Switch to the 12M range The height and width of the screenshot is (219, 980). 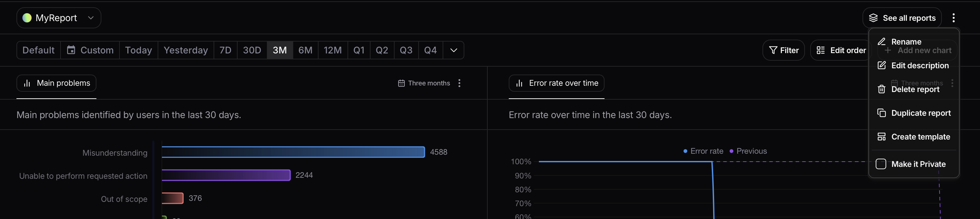click(x=332, y=50)
